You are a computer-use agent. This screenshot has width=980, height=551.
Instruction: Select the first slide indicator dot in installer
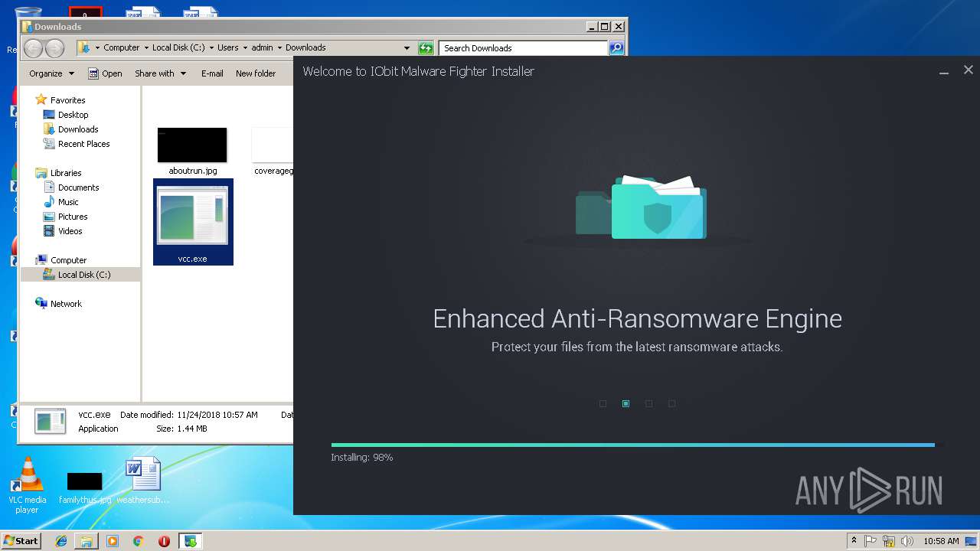603,403
